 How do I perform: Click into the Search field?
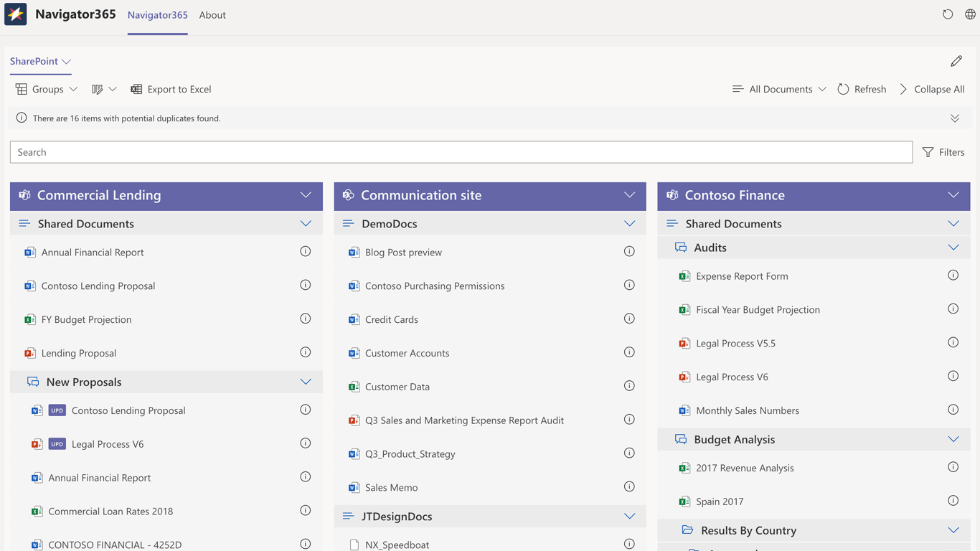click(461, 152)
